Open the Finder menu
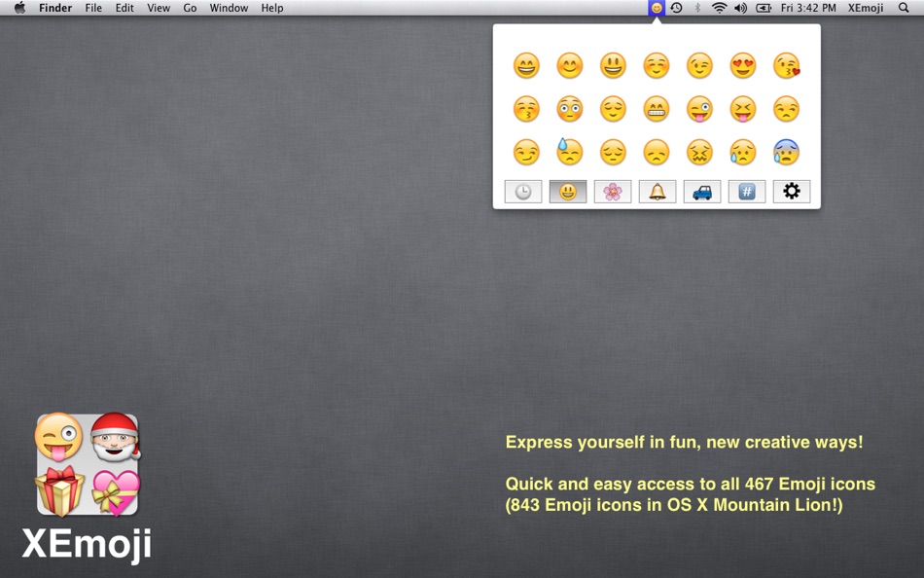Image resolution: width=924 pixels, height=578 pixels. [x=55, y=8]
